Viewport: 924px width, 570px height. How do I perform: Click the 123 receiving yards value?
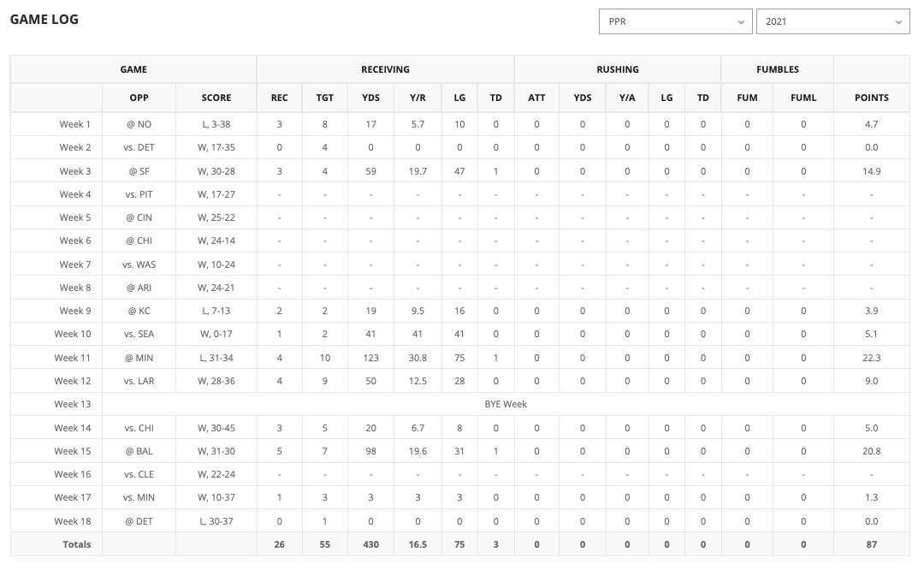coord(370,358)
